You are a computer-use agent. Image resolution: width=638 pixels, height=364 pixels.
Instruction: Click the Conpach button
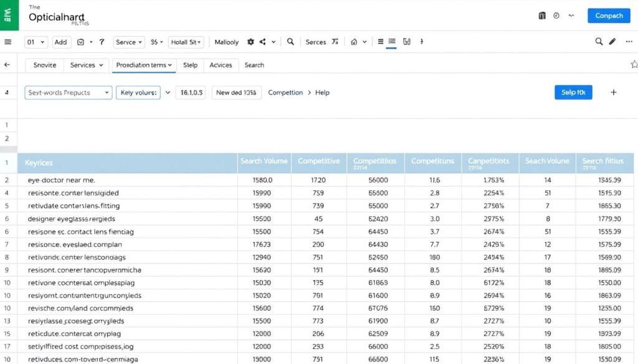[x=609, y=16]
